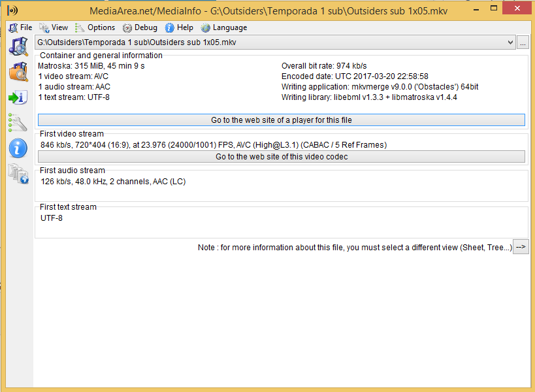Click the bottom sidebar documents and globe icon
The width and height of the screenshot is (535, 392).
(x=18, y=174)
